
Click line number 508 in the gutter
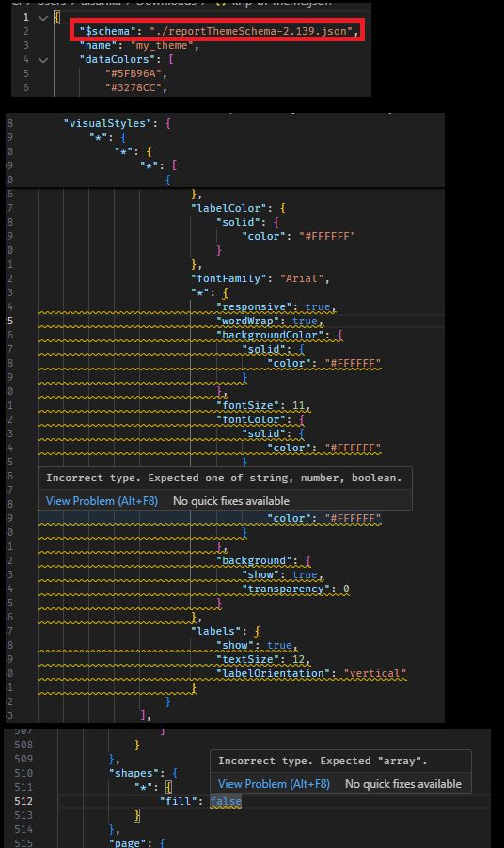(24, 745)
